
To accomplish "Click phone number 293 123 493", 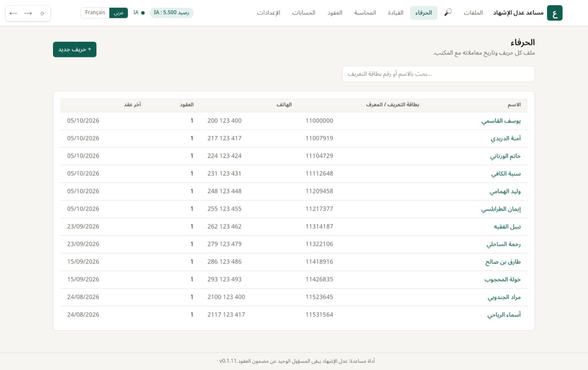I will tap(224, 279).
